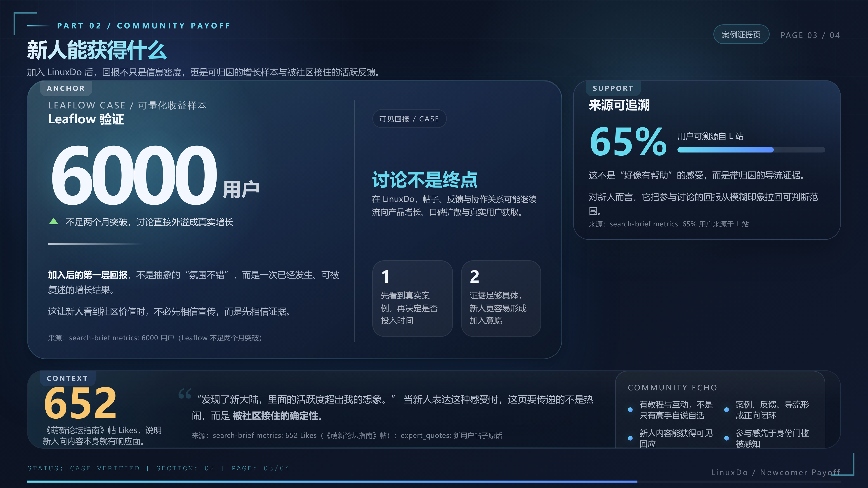Toggle the ANCHOR badge on the Leaflow card
Image resolution: width=868 pixels, height=488 pixels.
(66, 88)
